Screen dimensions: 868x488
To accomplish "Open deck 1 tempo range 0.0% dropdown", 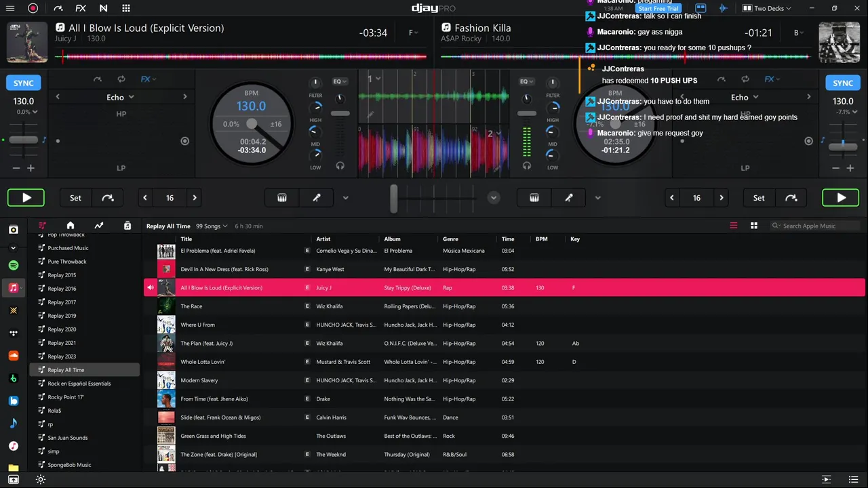I will coord(27,112).
